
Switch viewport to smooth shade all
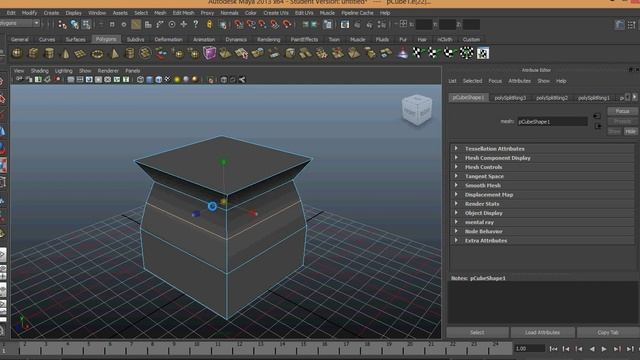pos(149,79)
